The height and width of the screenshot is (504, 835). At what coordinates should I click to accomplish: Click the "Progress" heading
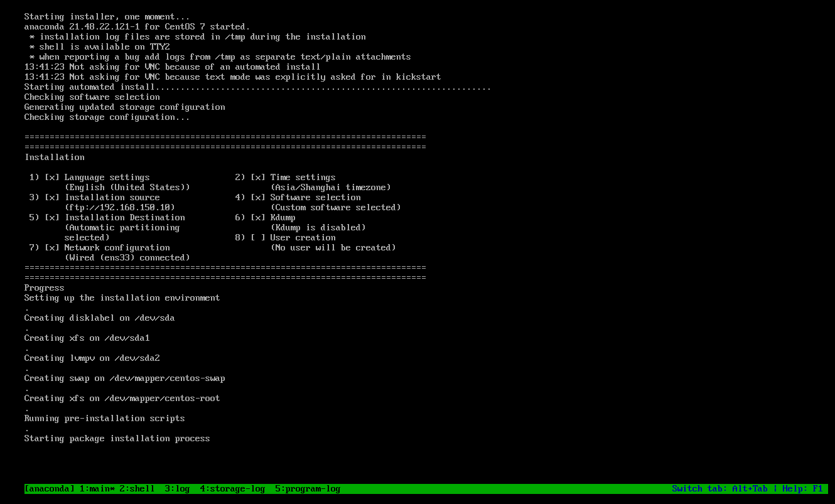(x=45, y=288)
